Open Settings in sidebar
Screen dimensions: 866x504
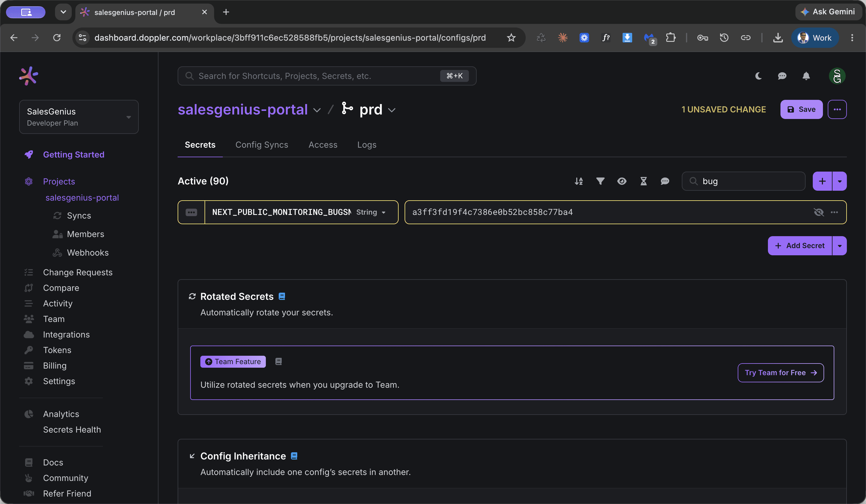pos(59,381)
